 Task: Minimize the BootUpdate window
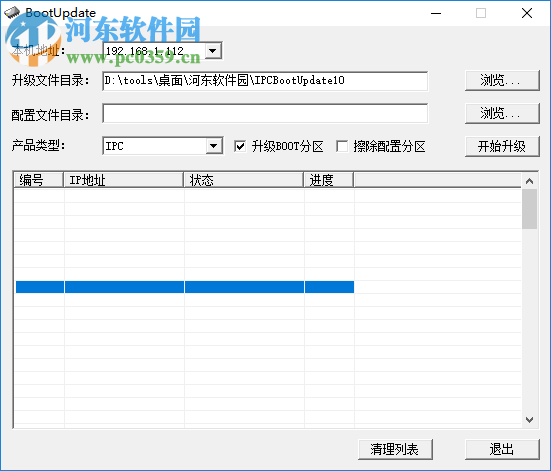[436, 13]
